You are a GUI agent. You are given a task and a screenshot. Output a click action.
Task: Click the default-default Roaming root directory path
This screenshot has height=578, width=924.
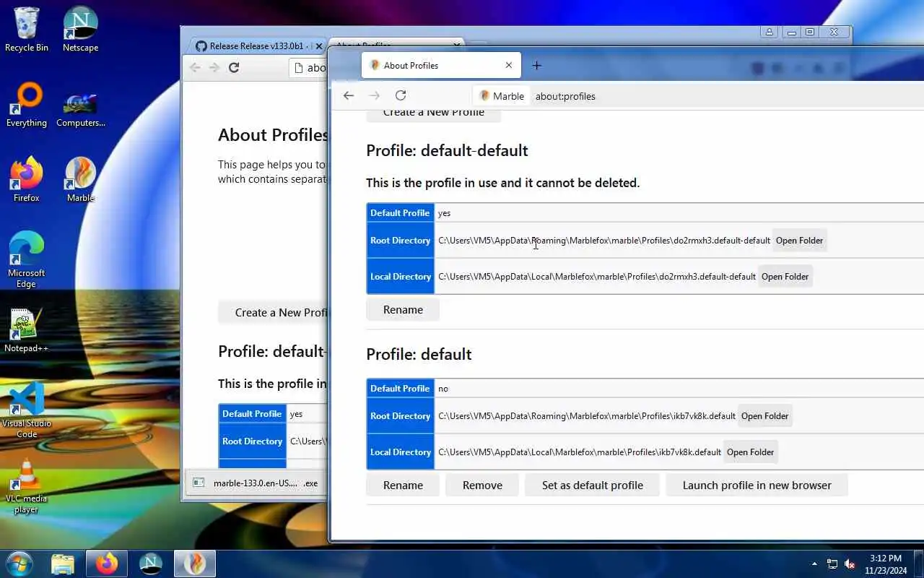pyautogui.click(x=604, y=241)
